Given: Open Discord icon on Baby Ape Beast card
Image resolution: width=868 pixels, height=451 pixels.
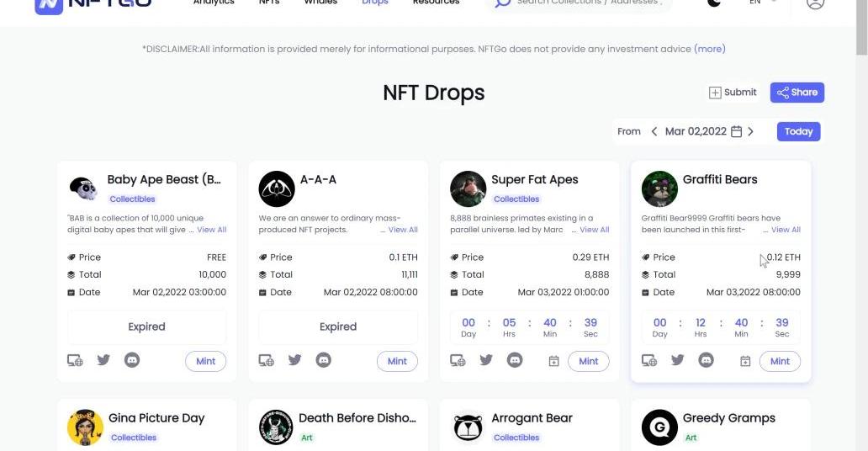Looking at the screenshot, I should point(132,360).
